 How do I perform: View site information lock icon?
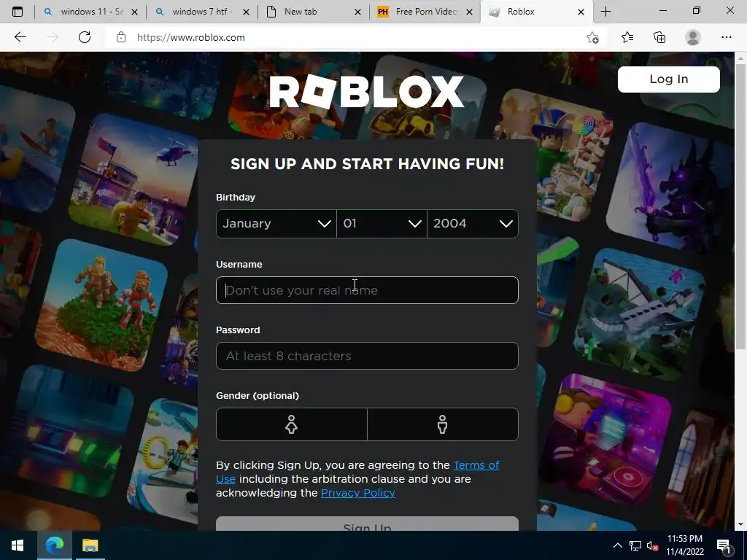[x=121, y=37]
